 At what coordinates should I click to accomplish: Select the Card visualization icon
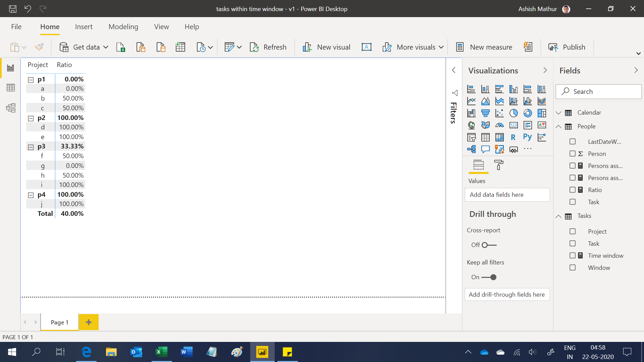coord(514,125)
